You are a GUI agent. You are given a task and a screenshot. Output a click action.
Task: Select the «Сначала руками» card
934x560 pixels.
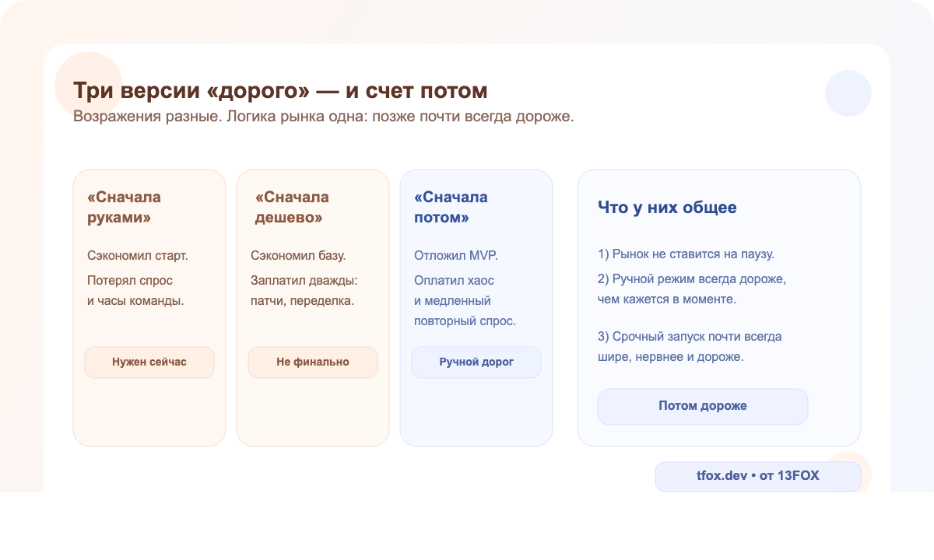click(x=149, y=307)
